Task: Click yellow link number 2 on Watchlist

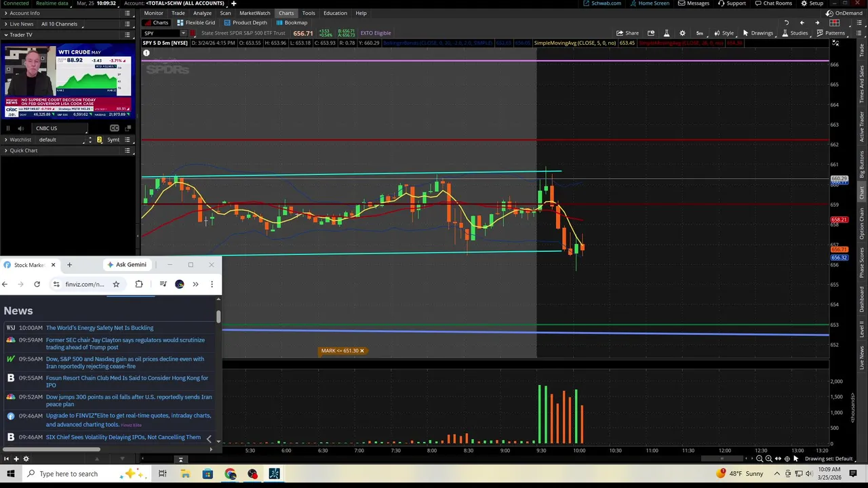Action: pyautogui.click(x=99, y=140)
